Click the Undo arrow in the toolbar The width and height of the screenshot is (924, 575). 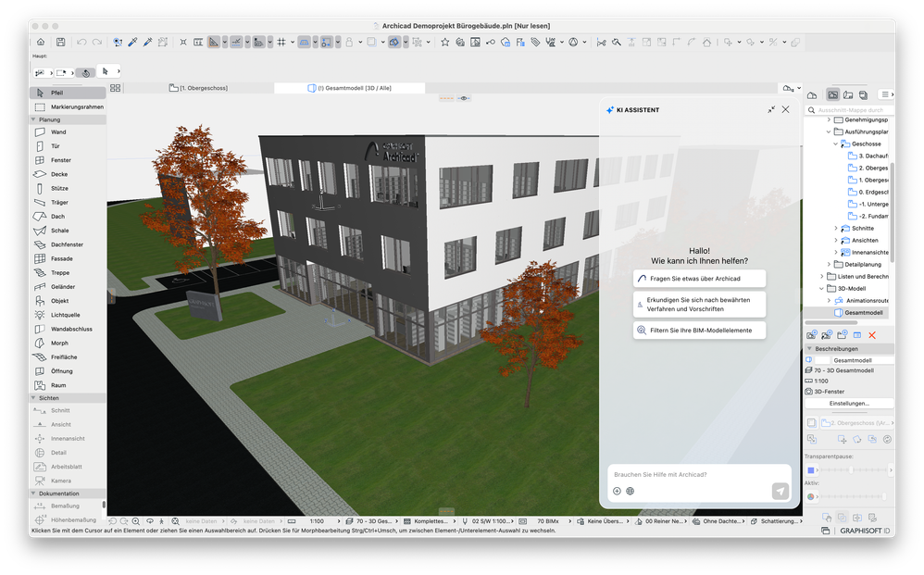tap(81, 42)
